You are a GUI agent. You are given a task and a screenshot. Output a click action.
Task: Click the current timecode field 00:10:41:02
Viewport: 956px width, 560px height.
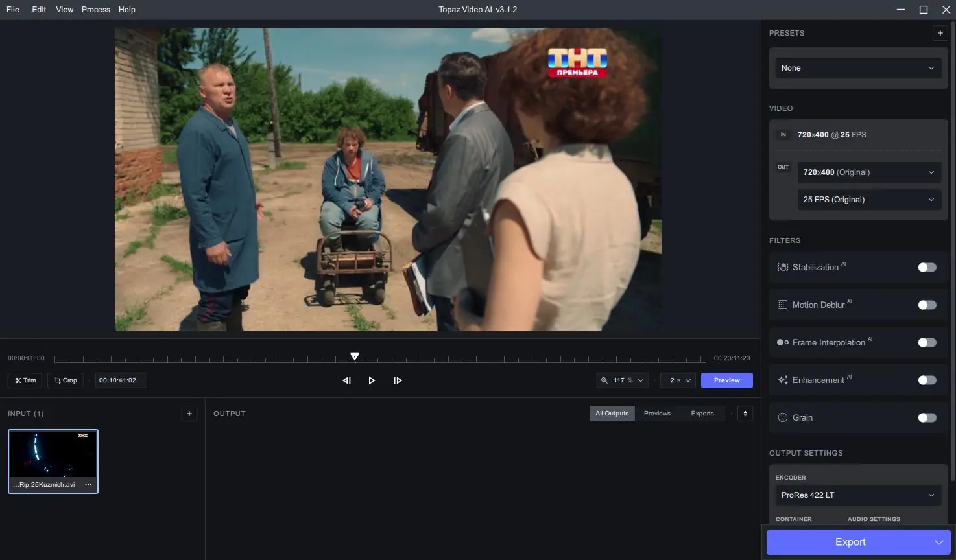pyautogui.click(x=121, y=380)
